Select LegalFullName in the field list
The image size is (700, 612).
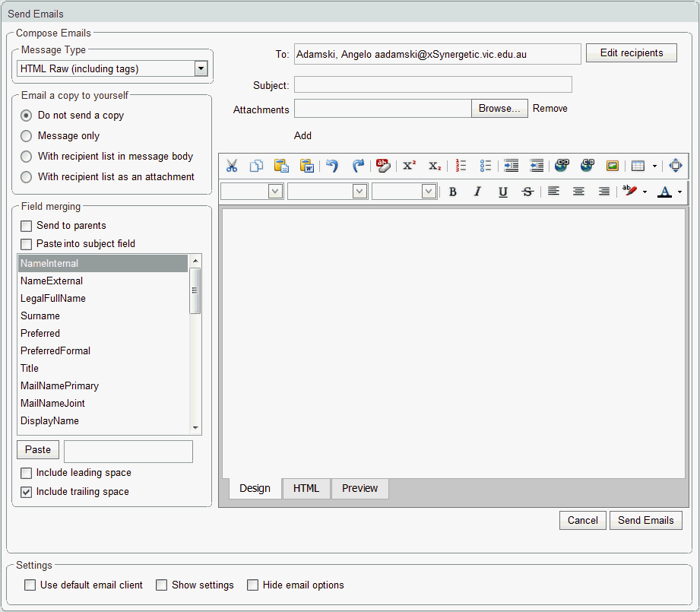pos(103,298)
